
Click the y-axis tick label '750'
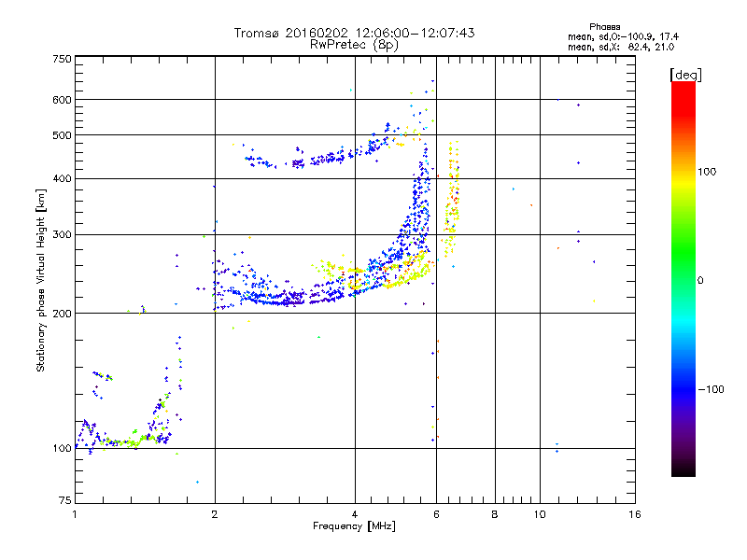[62, 59]
